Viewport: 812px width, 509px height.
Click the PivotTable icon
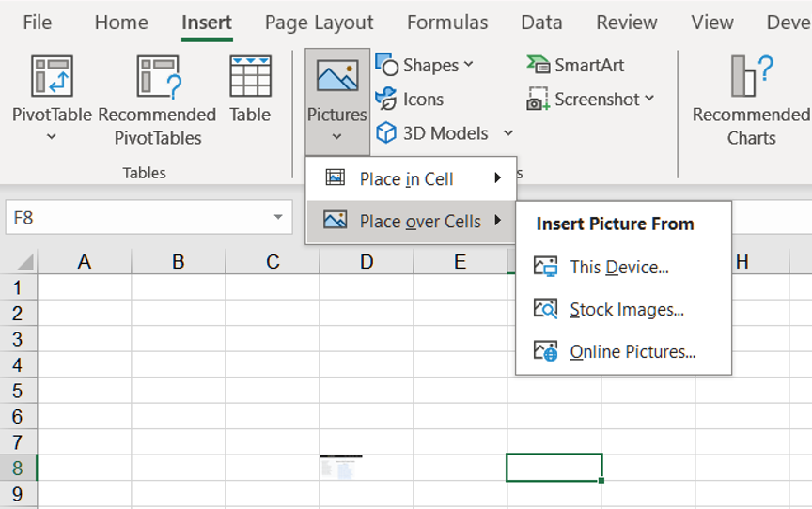(52, 77)
